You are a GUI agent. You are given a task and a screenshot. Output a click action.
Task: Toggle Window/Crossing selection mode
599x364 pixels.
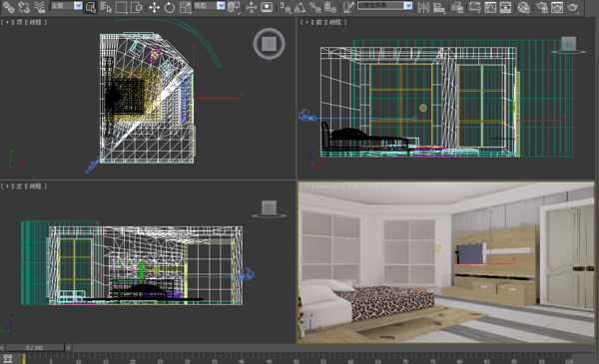[x=137, y=7]
